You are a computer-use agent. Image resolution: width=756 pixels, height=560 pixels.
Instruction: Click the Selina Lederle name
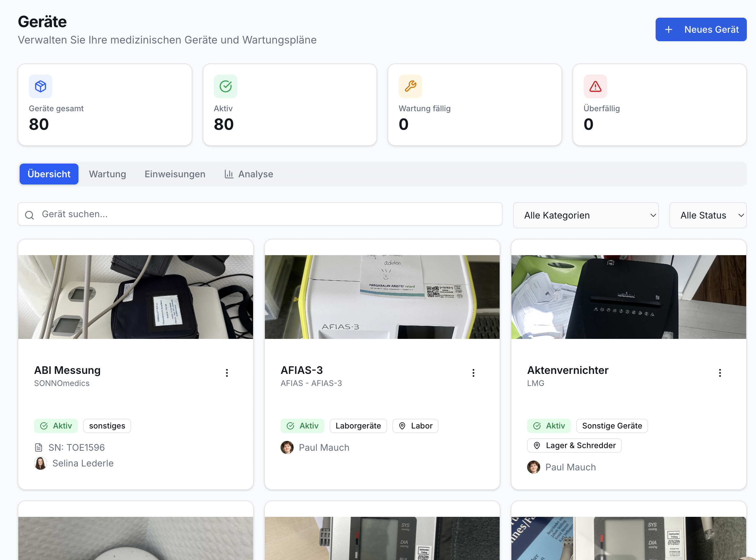click(x=83, y=464)
